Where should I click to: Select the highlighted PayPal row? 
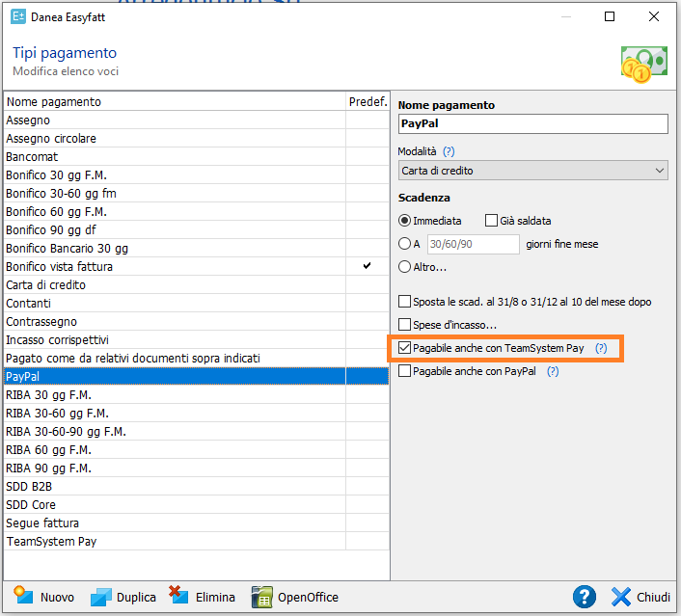[x=197, y=376]
